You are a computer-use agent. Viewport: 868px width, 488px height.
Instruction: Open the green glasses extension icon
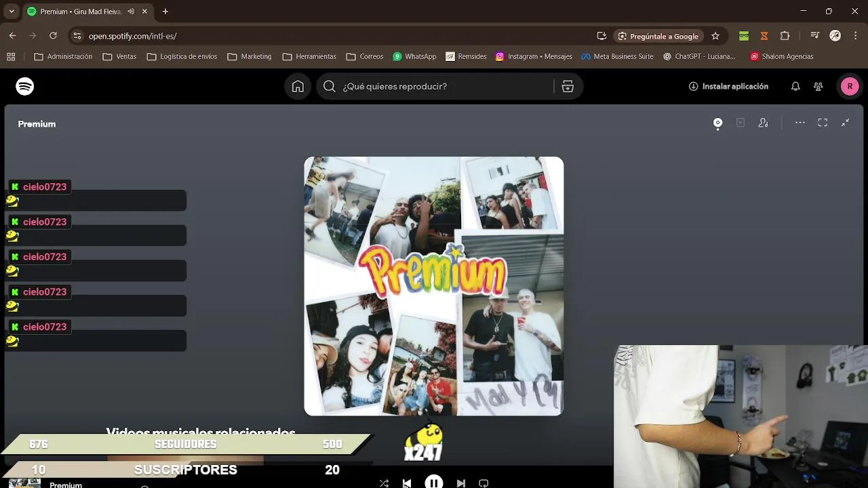coord(744,36)
